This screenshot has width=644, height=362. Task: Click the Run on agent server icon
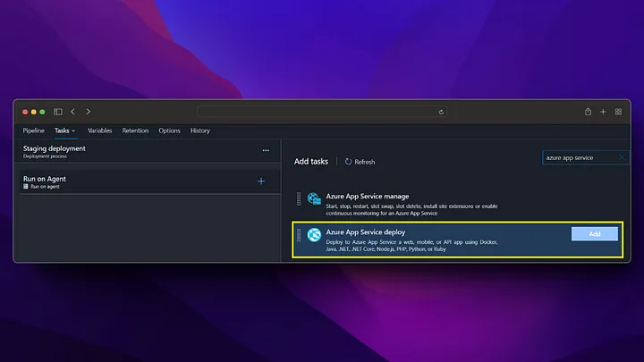(25, 186)
